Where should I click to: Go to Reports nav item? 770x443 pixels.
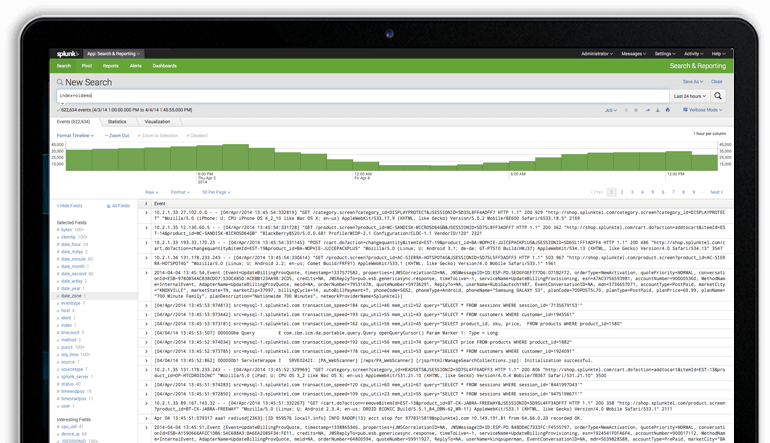(110, 66)
